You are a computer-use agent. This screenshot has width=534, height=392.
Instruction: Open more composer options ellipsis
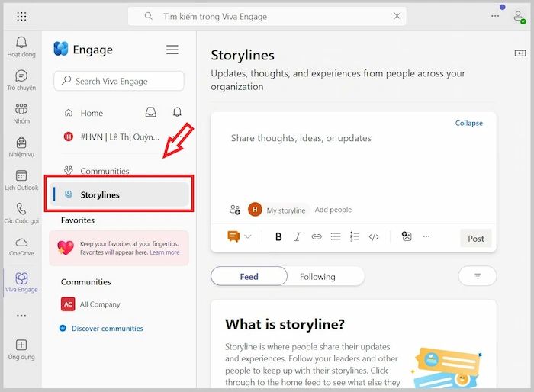(426, 236)
